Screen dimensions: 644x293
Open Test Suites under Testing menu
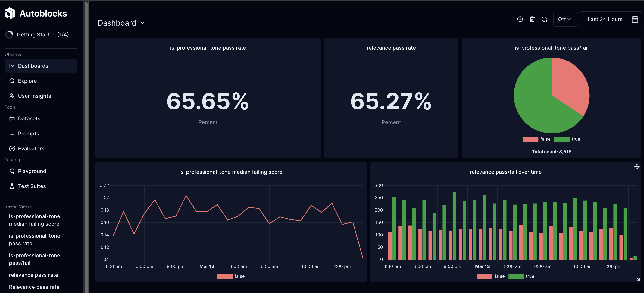[32, 186]
